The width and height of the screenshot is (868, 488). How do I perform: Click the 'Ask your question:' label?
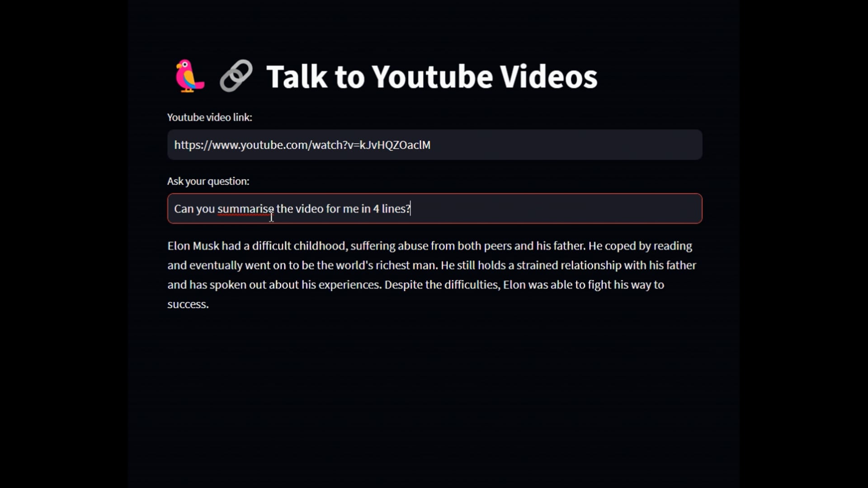208,181
